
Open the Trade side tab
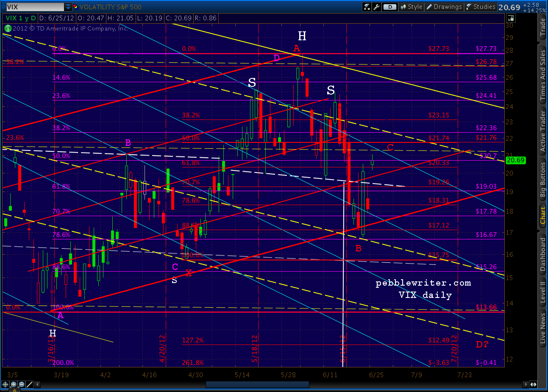tap(543, 27)
